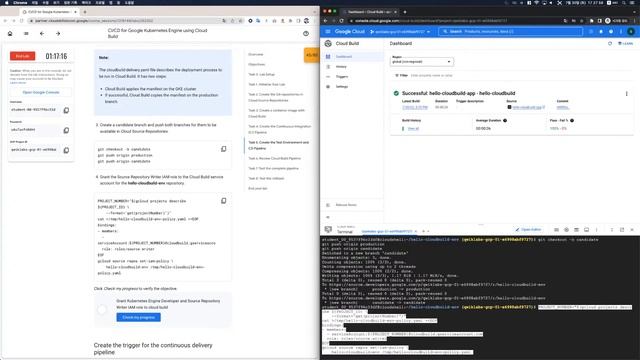Screen dimensions: 640x360
Task: Copy the PROJECT_NUMBER code block
Action: (224, 201)
